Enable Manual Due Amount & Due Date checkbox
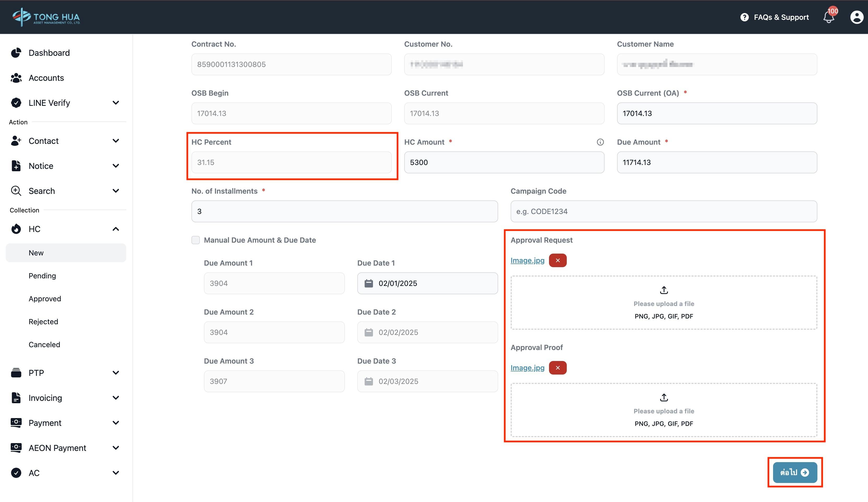The height and width of the screenshot is (502, 868). tap(196, 240)
